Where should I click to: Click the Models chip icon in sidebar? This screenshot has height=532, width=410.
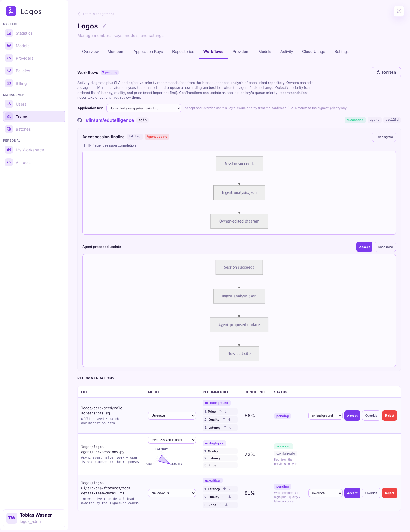click(x=9, y=46)
